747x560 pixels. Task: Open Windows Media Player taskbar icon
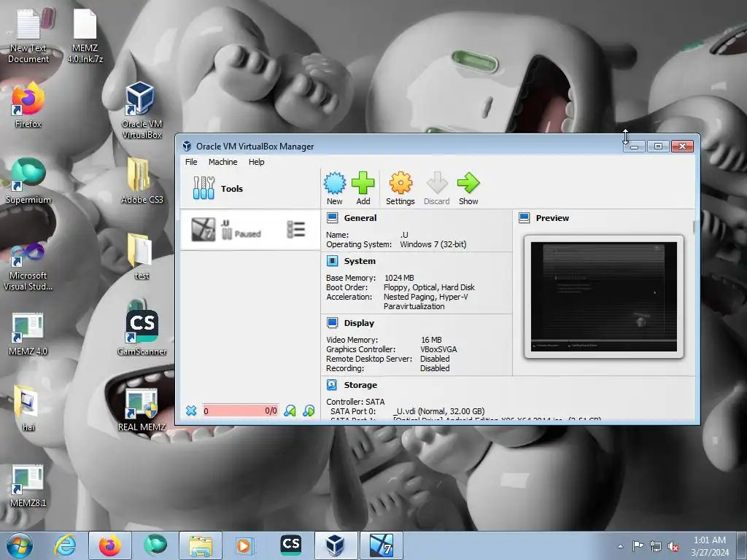point(244,545)
